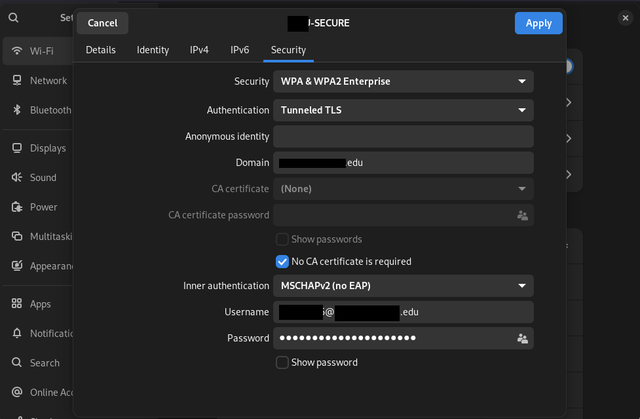Click the Network icon in the sidebar

point(17,80)
